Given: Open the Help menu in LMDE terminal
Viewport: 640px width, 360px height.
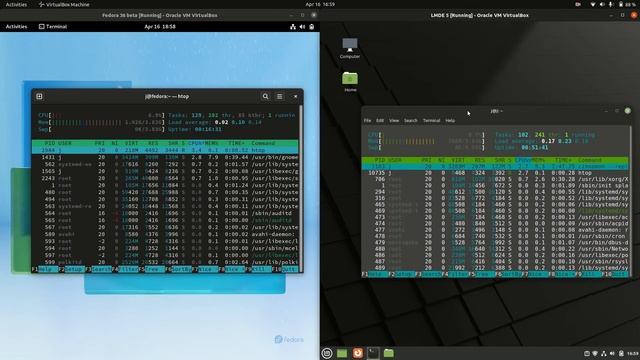Looking at the screenshot, I should point(450,120).
